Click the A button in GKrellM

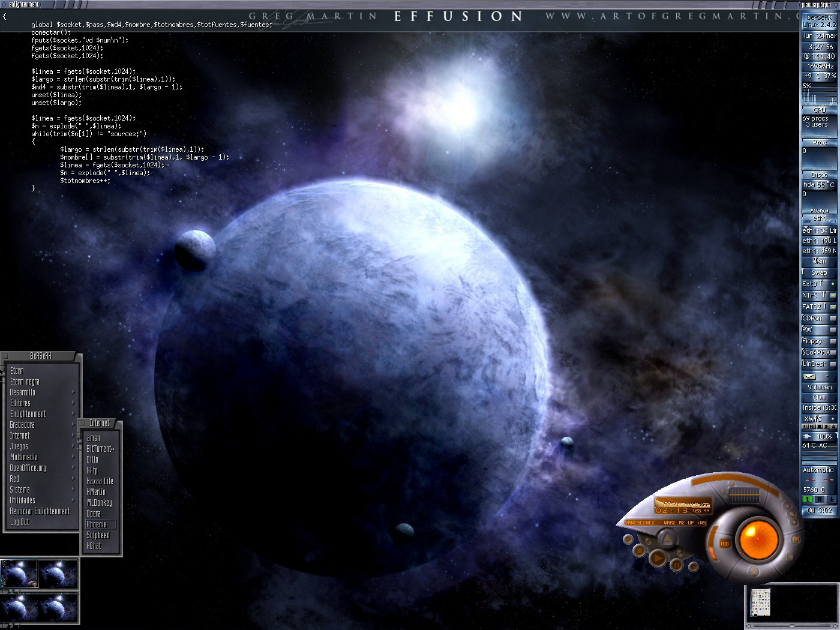[820, 499]
